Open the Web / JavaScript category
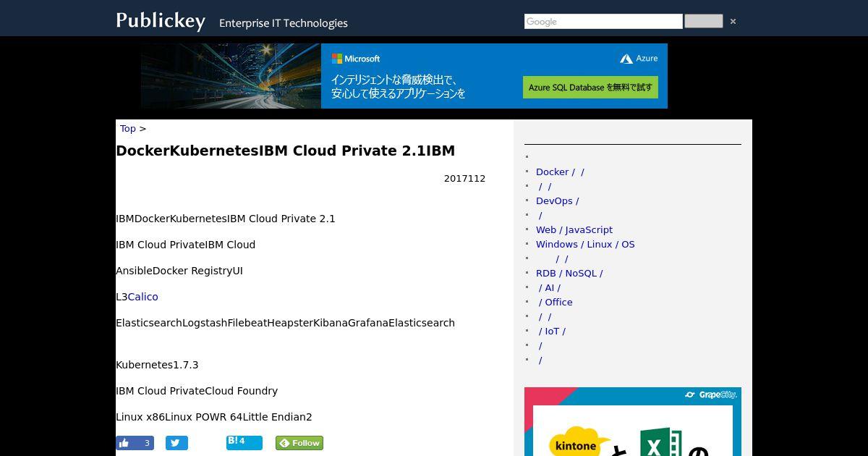This screenshot has height=456, width=868. [574, 230]
